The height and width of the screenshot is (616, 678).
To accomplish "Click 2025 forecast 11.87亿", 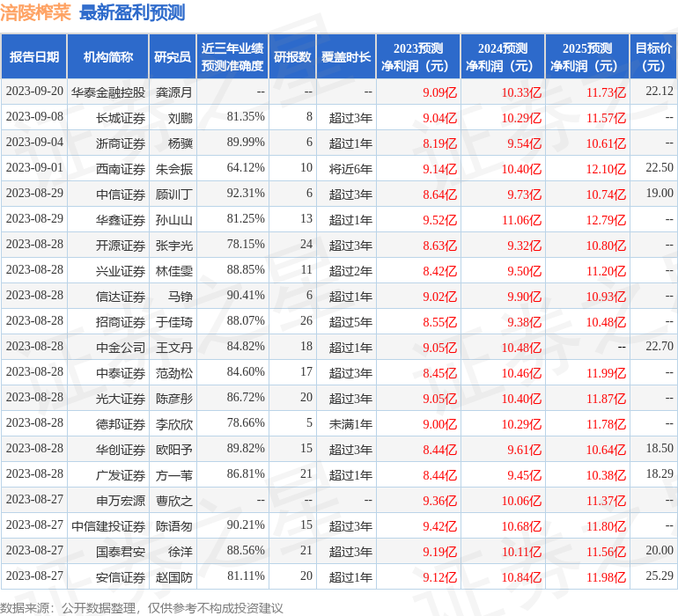I will (x=606, y=399).
